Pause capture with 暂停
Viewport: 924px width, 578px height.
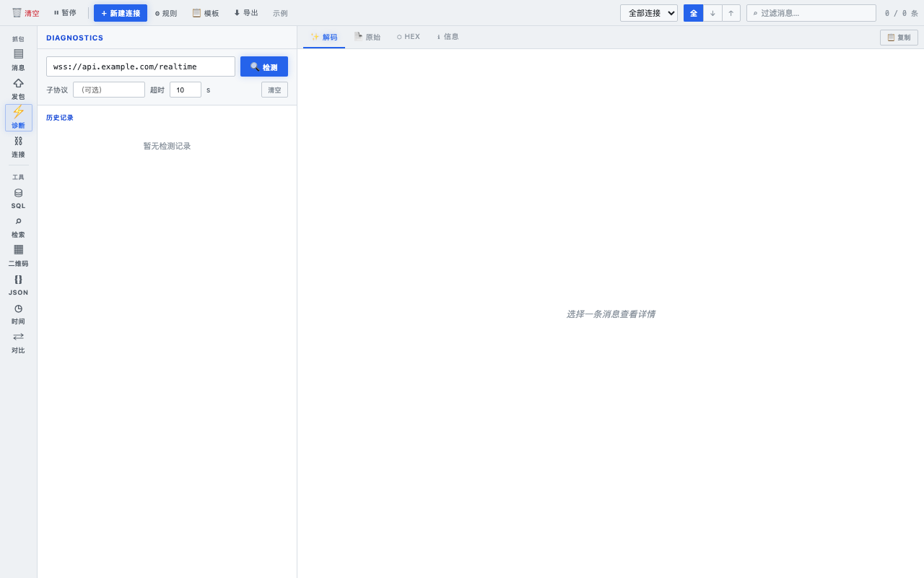pos(65,13)
